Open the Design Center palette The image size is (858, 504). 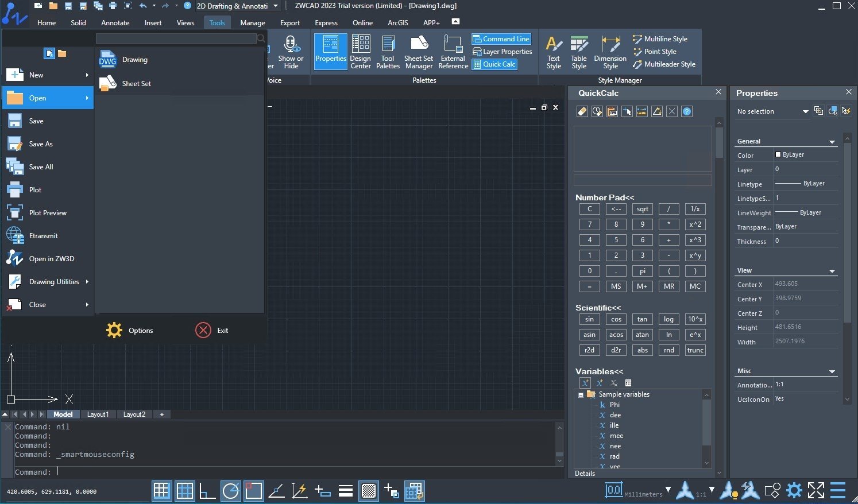click(361, 52)
